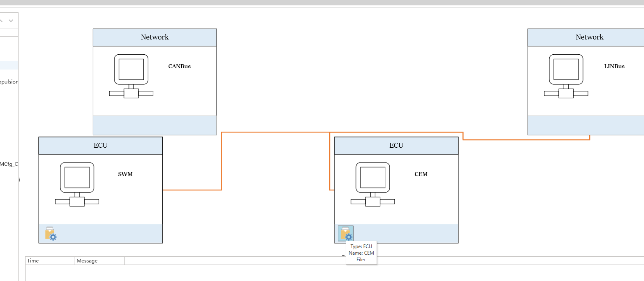The height and width of the screenshot is (281, 644).
Task: Click the CANBus name label
Action: [179, 66]
